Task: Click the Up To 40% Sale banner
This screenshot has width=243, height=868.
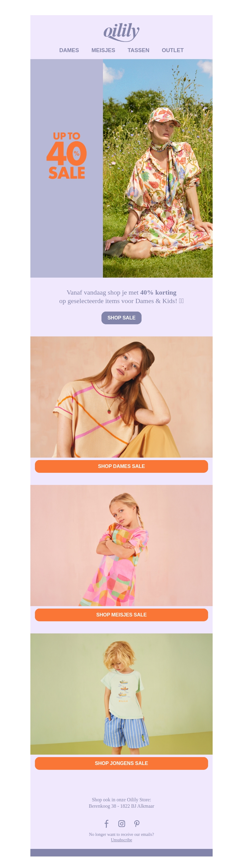Action: coord(67,169)
